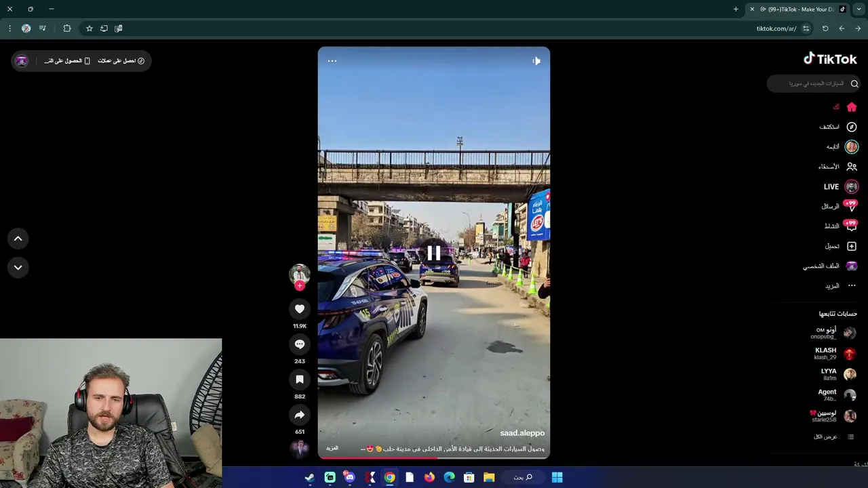
Task: Open the Following feed in sidebar
Action: (x=842, y=147)
